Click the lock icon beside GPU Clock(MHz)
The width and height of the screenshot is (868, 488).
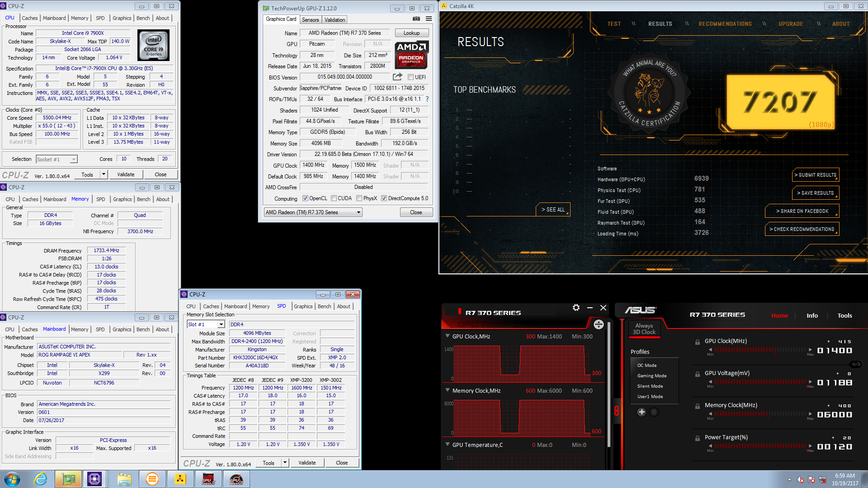click(698, 342)
